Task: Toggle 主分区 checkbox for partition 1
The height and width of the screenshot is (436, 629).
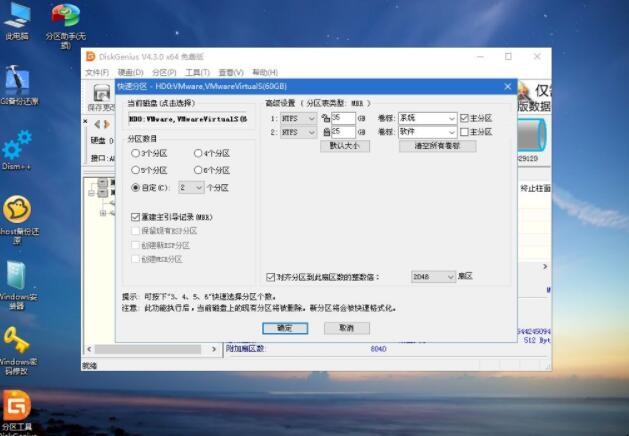Action: click(x=464, y=118)
